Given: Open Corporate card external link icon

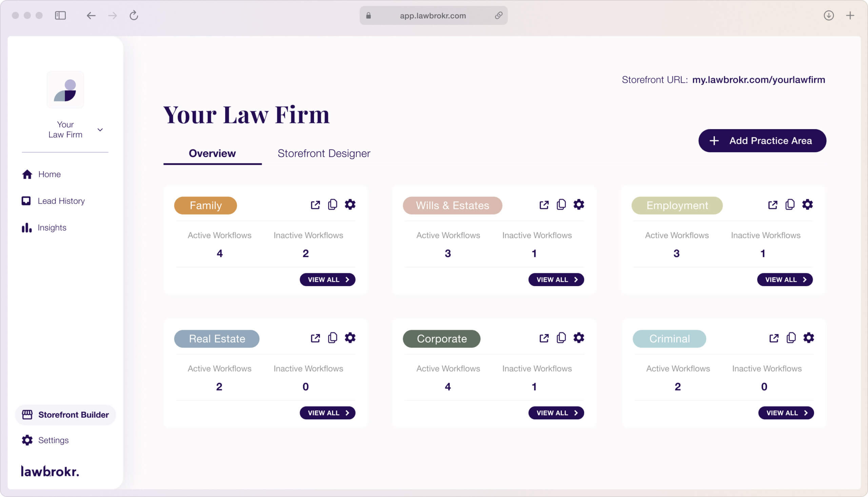Looking at the screenshot, I should pos(544,338).
